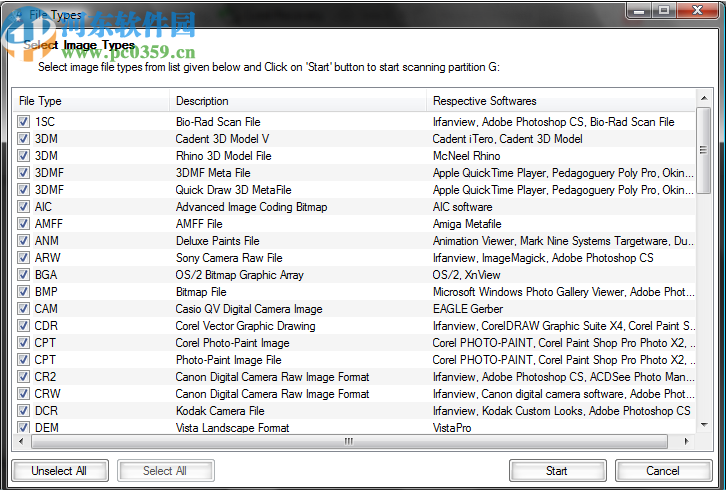Select the Corel Vector Graphic Drawing text
This screenshot has width=728, height=490.
point(245,326)
